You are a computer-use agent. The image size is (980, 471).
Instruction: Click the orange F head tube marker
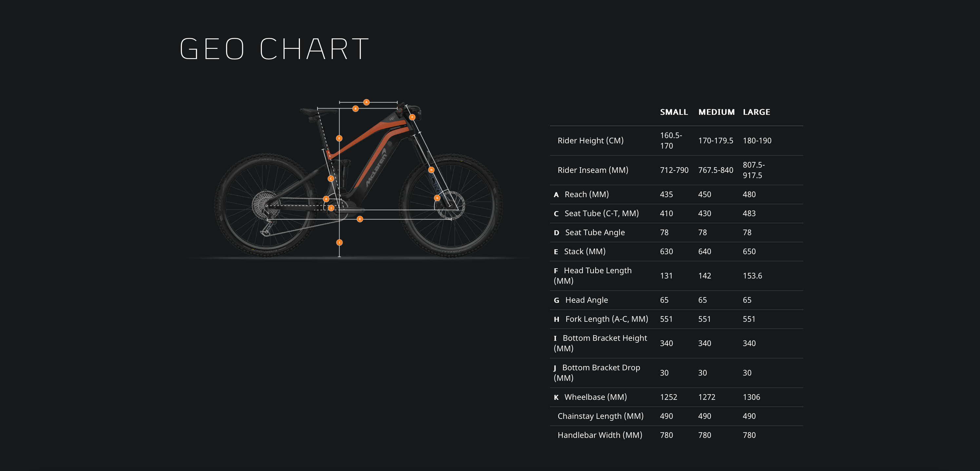pyautogui.click(x=412, y=117)
